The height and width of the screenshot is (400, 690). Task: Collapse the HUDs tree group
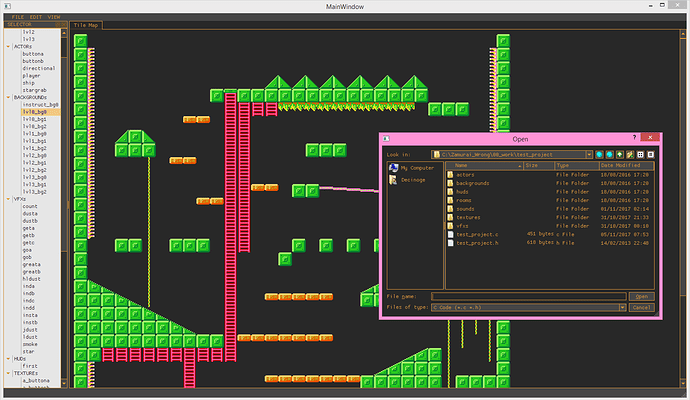[8, 359]
